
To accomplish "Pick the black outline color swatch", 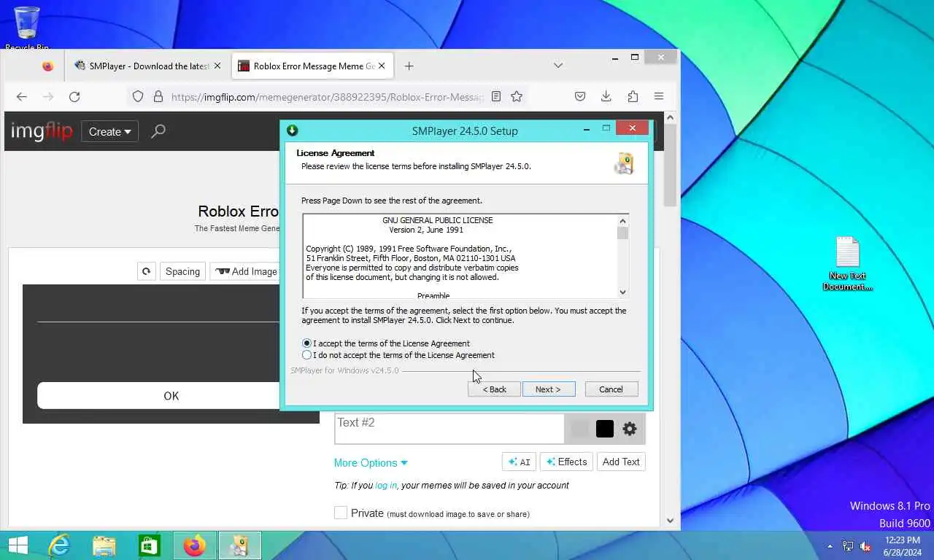I will tap(605, 429).
